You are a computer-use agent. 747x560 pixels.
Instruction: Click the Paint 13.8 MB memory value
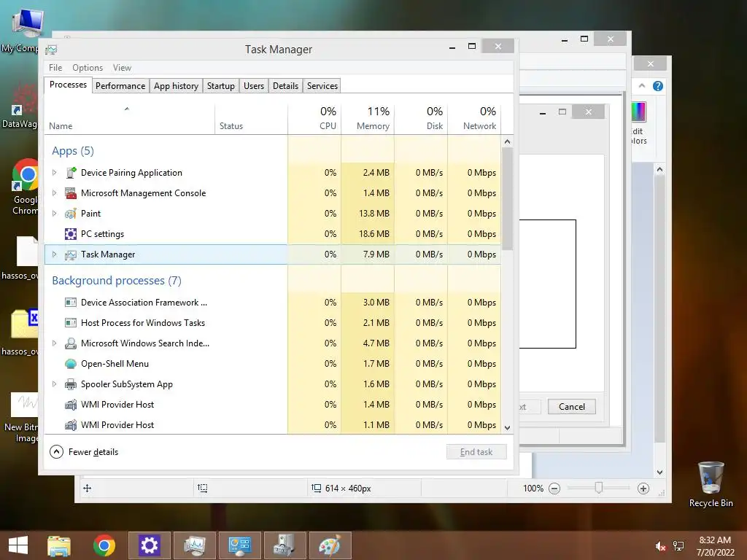click(374, 214)
